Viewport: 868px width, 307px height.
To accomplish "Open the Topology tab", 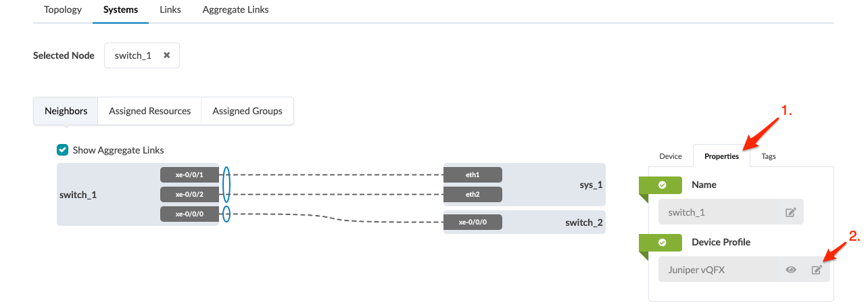I will tap(63, 10).
